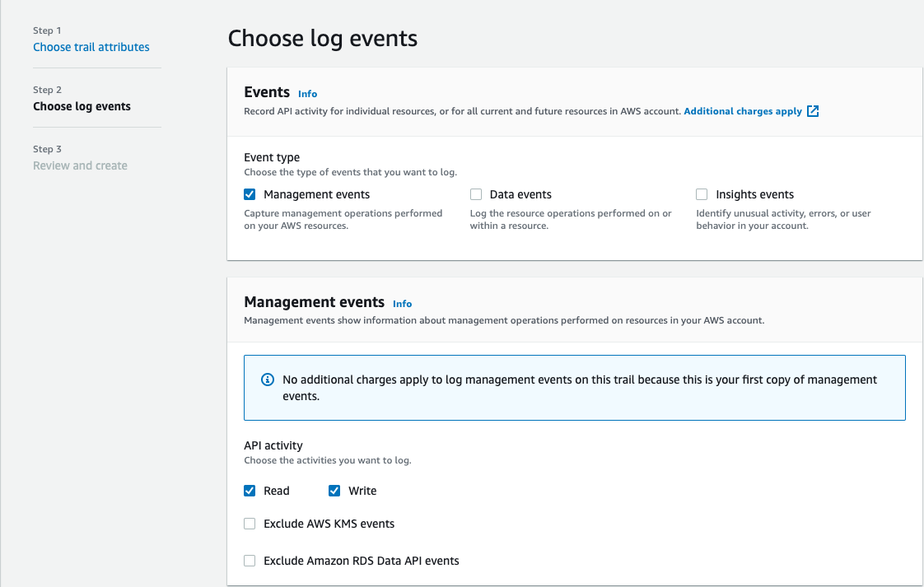924x587 pixels.
Task: Open the Additional charges apply link
Action: (x=743, y=111)
